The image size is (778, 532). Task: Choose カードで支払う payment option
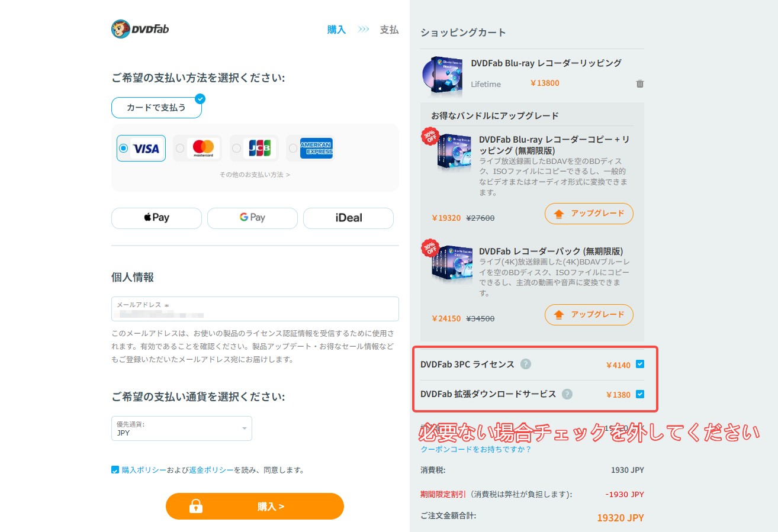pos(156,108)
